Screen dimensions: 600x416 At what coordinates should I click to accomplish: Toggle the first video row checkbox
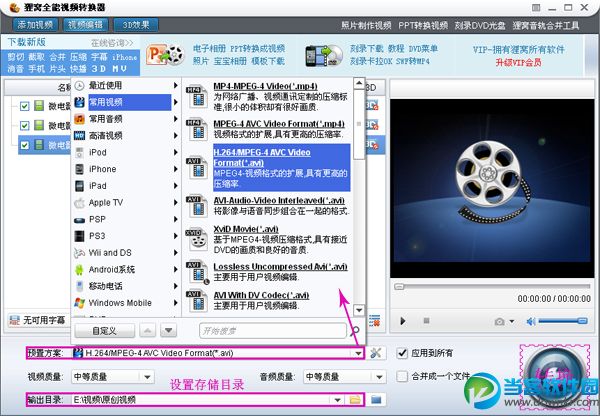24,106
